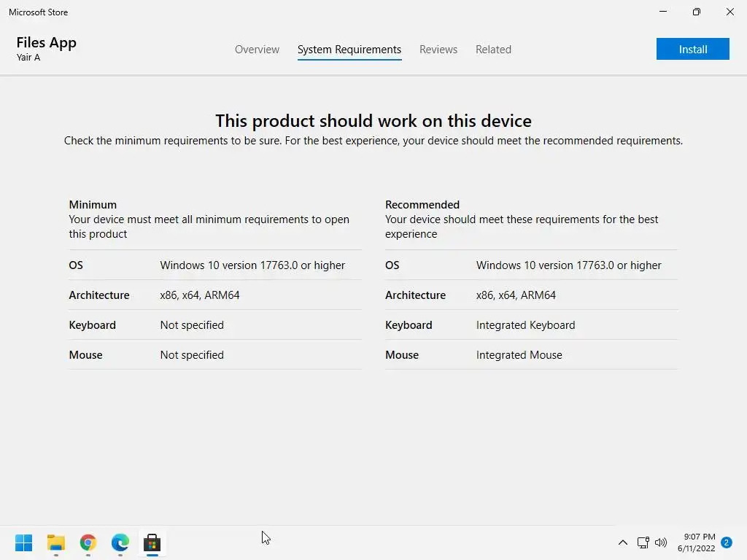Image resolution: width=747 pixels, height=560 pixels.
Task: Launch Microsoft Edge from the taskbar
Action: [x=120, y=542]
